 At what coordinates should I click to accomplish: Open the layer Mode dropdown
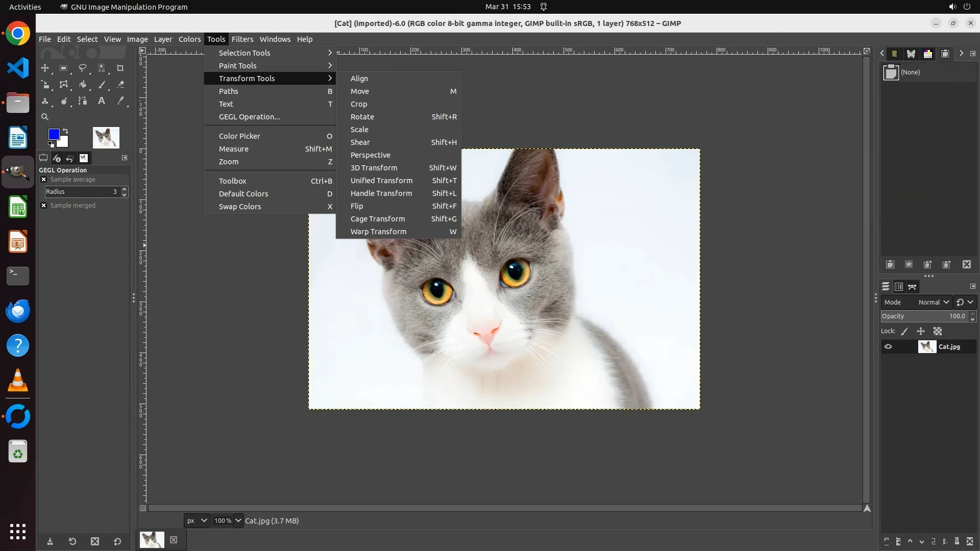934,302
